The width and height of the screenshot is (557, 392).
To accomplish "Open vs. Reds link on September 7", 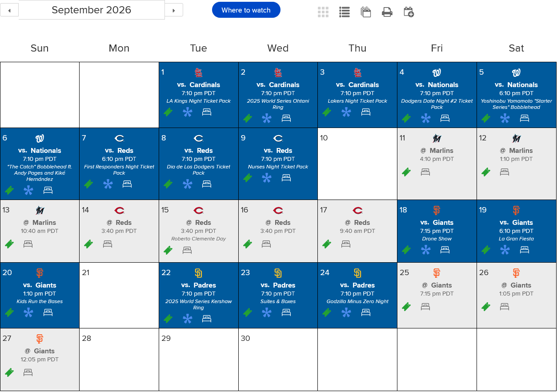I will 119,151.
